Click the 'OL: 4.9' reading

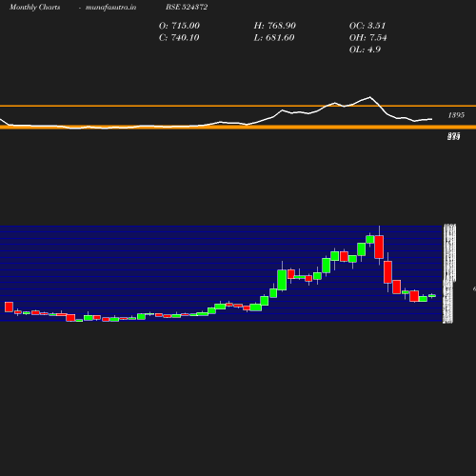click(x=365, y=50)
